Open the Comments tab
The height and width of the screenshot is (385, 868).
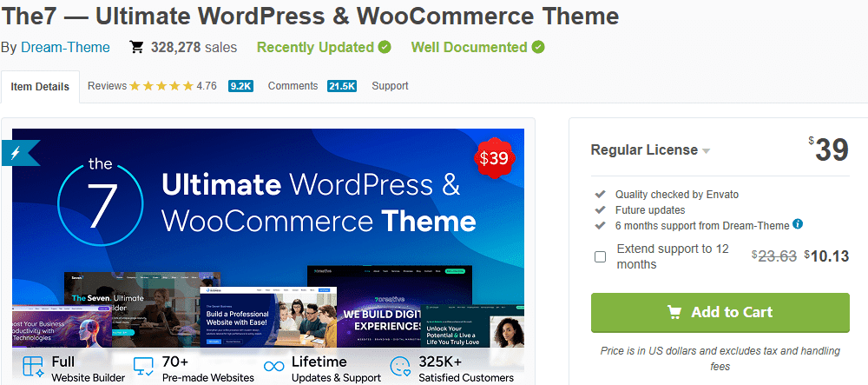293,86
